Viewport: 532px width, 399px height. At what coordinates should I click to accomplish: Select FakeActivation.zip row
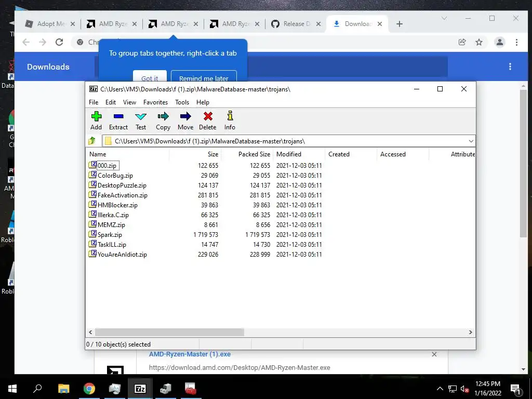[x=122, y=195]
